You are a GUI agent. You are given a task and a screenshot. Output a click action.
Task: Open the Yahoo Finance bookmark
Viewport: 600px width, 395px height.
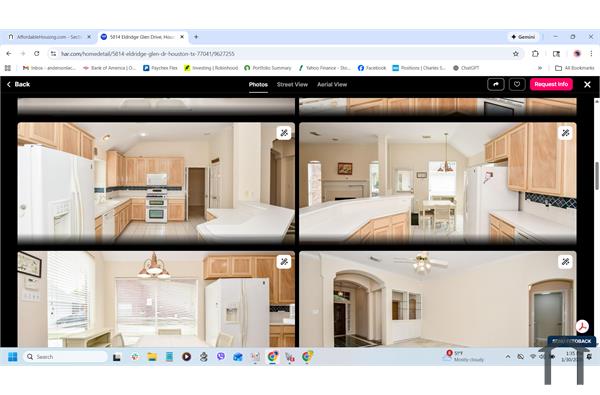tap(324, 68)
